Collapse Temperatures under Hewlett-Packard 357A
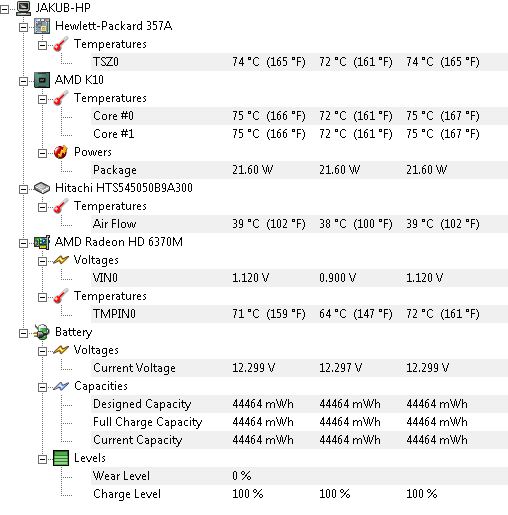This screenshot has width=508, height=515. point(42,45)
